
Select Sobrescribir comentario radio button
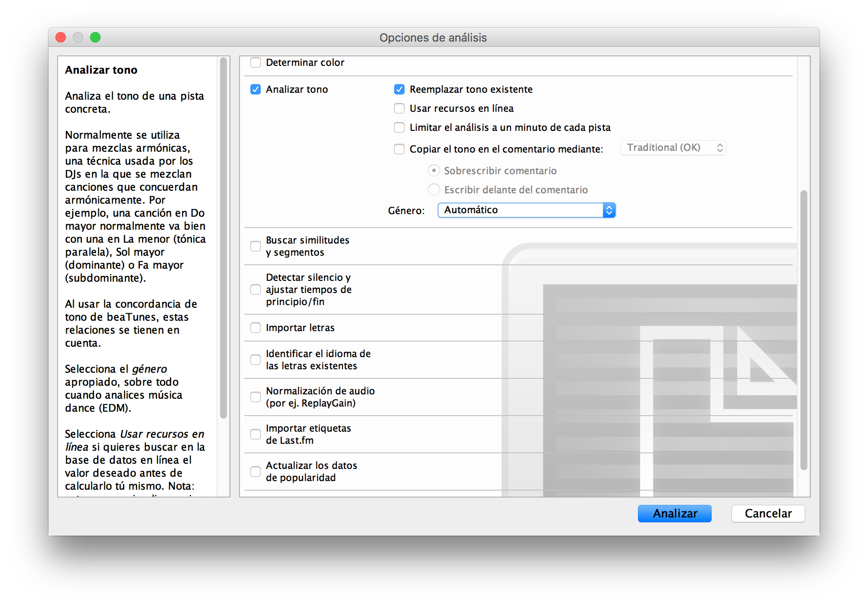pyautogui.click(x=434, y=171)
